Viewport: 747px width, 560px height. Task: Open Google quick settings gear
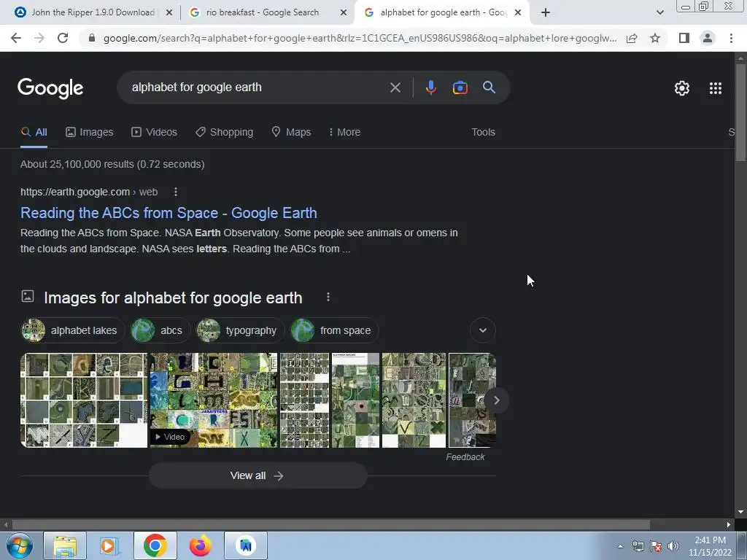(682, 88)
